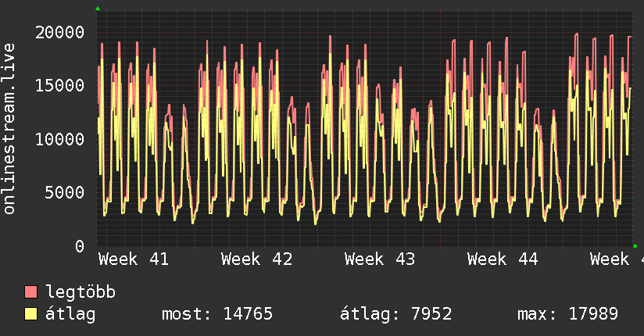Click the Week 43 axis label
Screen dimensions: 644x336
(x=380, y=259)
